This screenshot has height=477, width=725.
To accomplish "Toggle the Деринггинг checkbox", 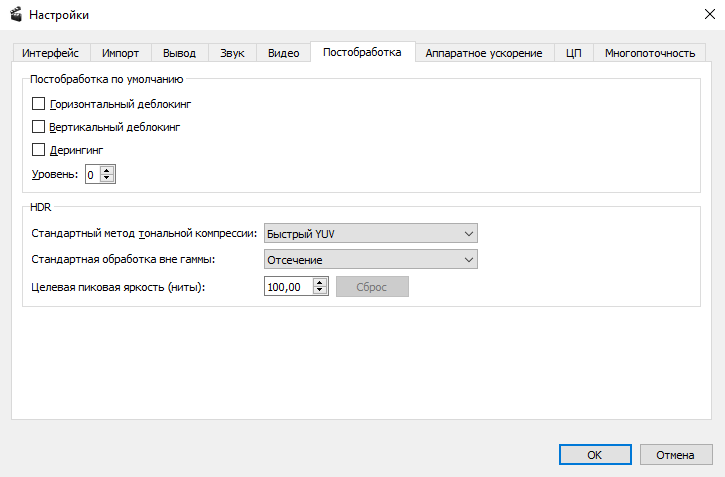I will (x=38, y=150).
